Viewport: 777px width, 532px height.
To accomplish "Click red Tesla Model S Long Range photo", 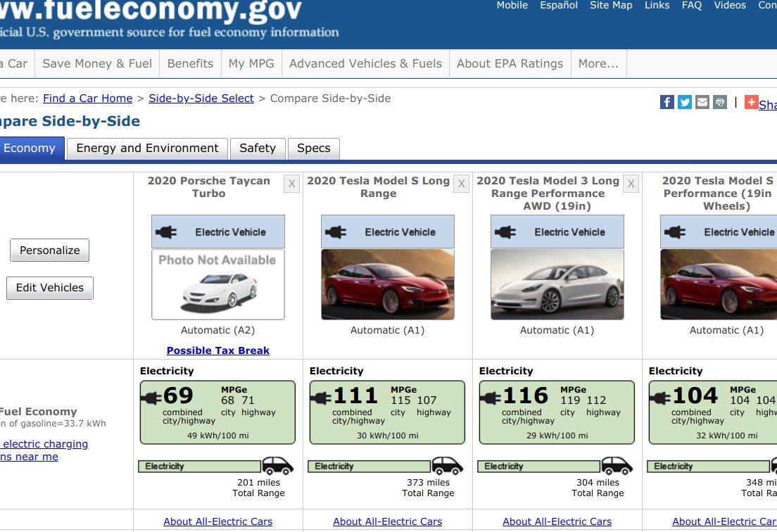I will [388, 284].
